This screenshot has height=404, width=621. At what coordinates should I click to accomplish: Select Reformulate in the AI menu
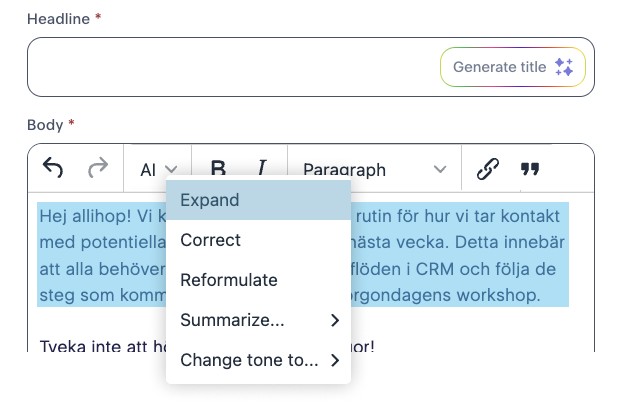[x=258, y=280]
